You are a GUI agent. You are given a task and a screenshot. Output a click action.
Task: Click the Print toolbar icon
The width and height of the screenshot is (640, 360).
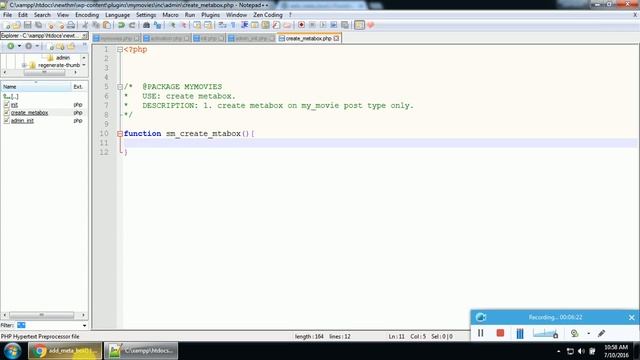click(x=71, y=25)
